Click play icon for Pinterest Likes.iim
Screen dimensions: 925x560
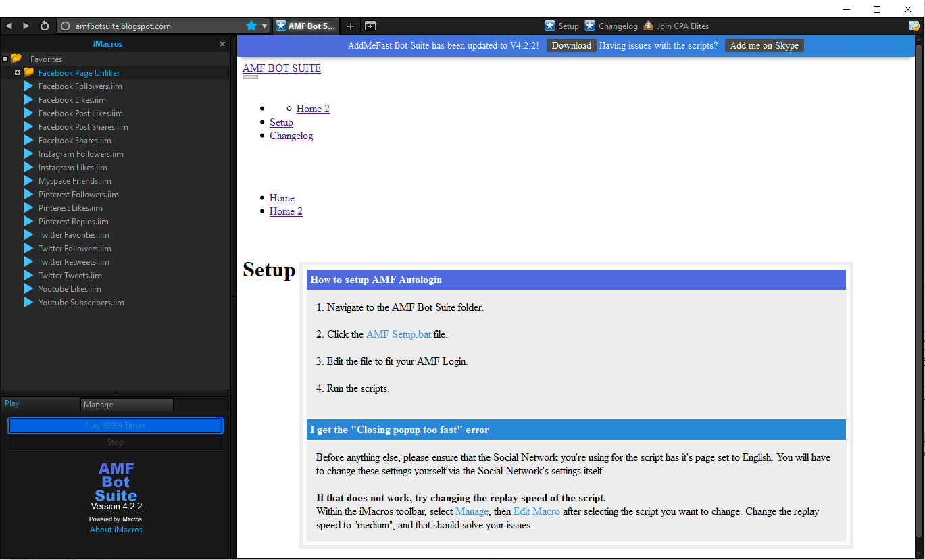coord(28,207)
